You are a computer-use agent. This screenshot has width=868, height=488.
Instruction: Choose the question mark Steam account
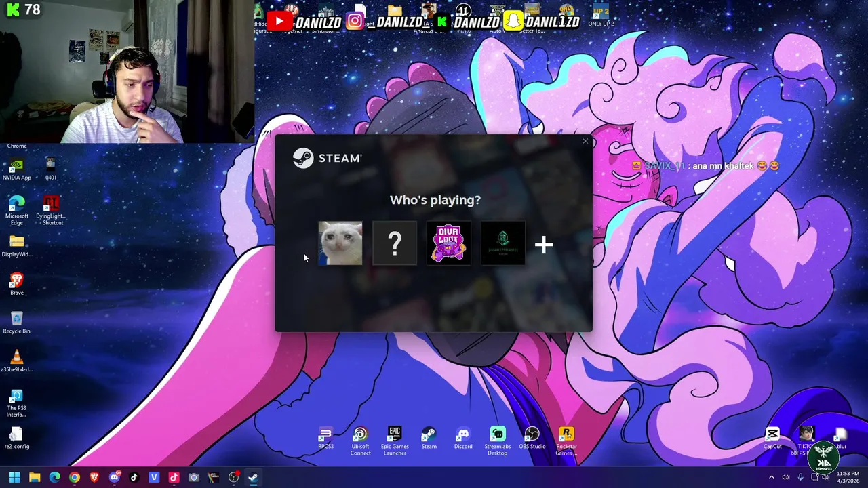(x=395, y=243)
